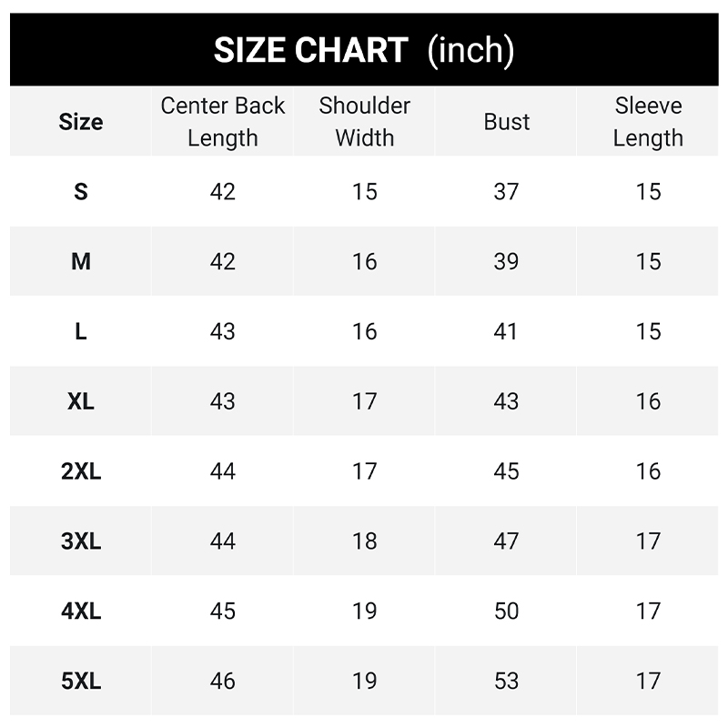Viewport: 728px width, 728px height.
Task: Click the bust value 37 for S
Action: coord(506,191)
